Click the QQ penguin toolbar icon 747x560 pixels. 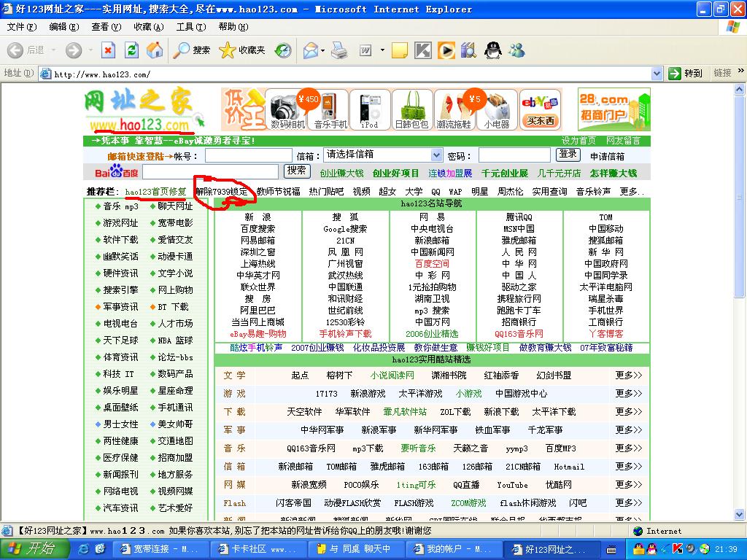point(494,50)
